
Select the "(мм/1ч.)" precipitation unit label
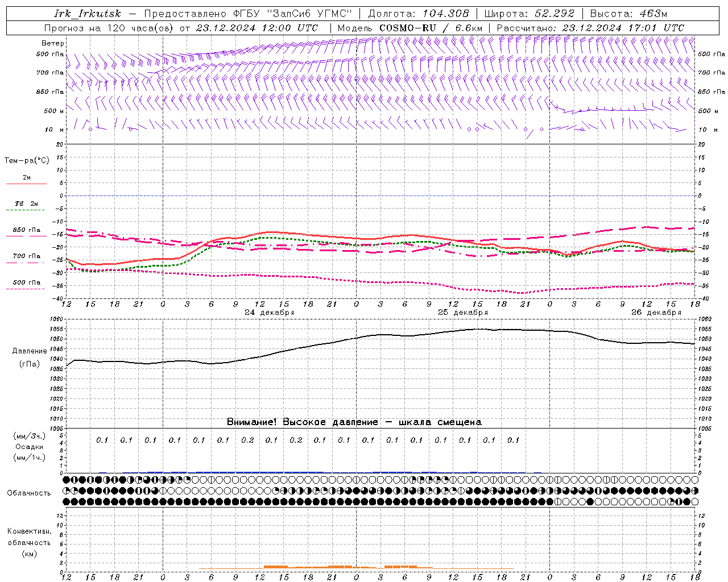click(29, 458)
